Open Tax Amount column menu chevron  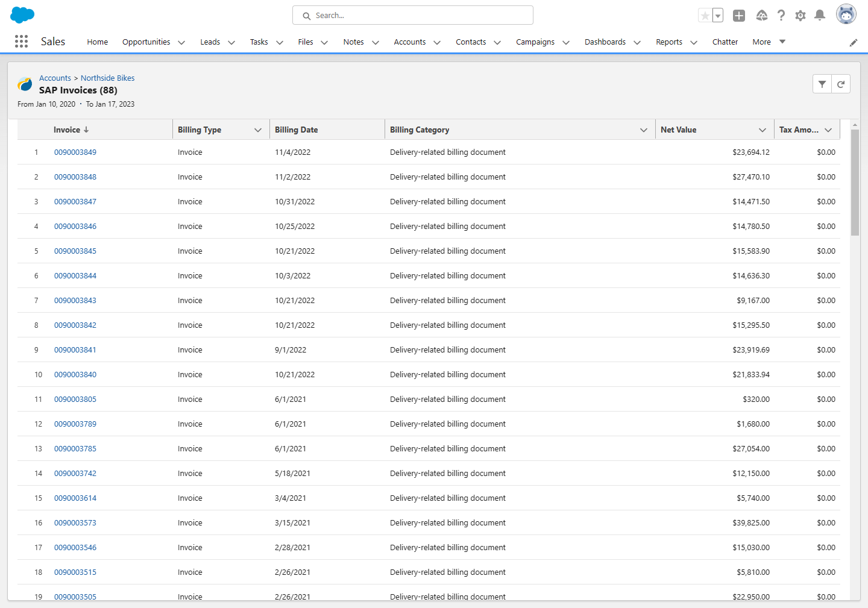tap(828, 130)
